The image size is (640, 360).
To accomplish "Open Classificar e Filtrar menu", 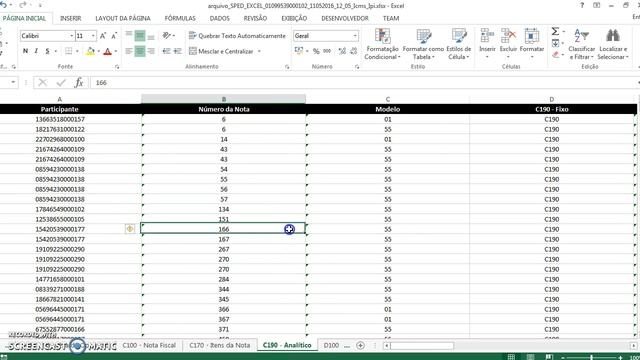I will coord(581,44).
